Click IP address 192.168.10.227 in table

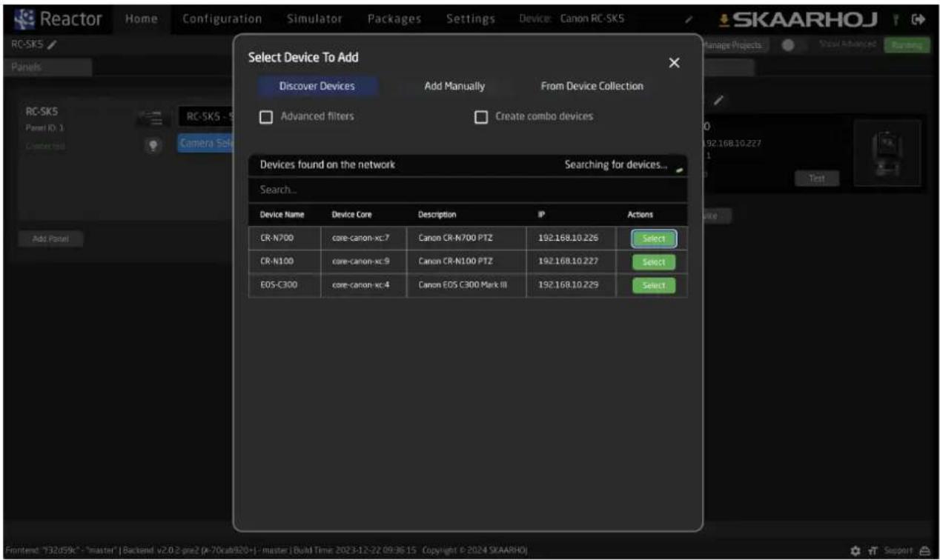(x=568, y=262)
